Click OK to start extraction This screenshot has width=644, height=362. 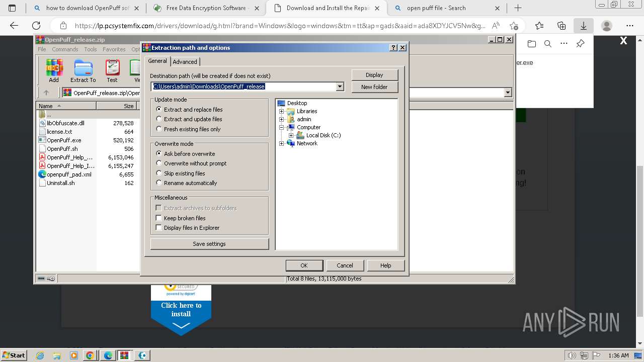(304, 265)
